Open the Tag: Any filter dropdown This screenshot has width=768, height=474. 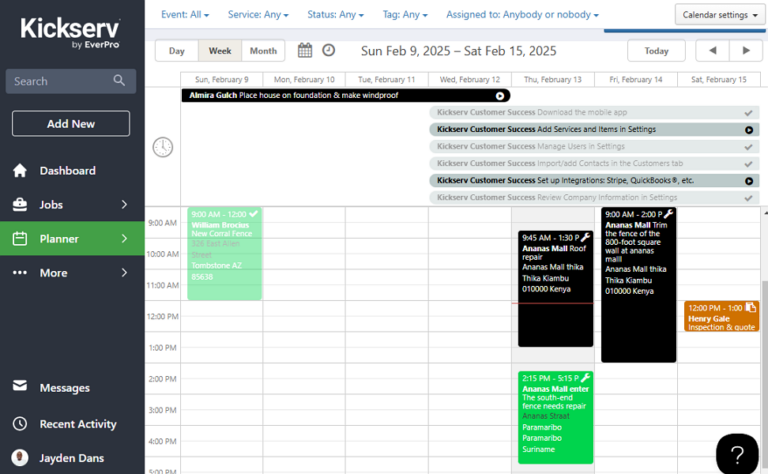405,15
